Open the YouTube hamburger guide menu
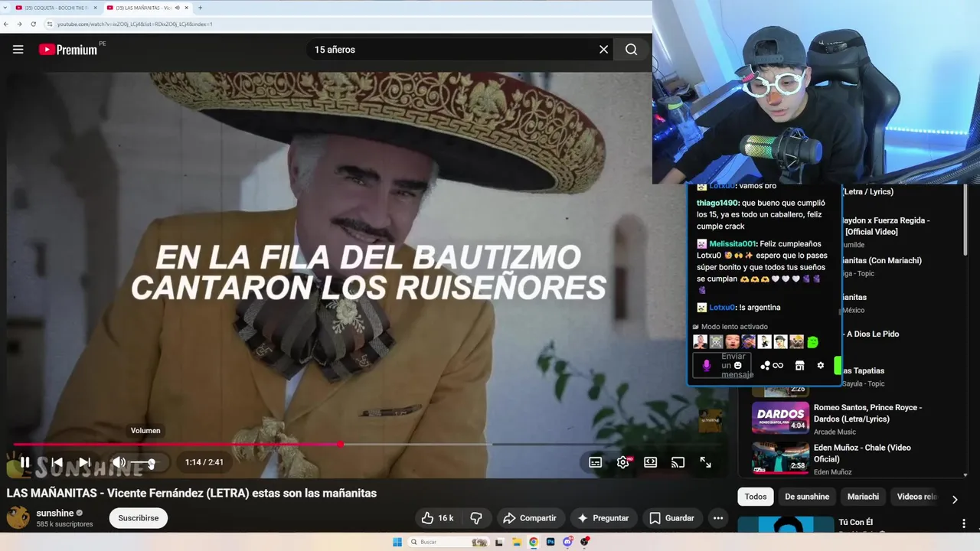This screenshot has width=980, height=551. [18, 50]
